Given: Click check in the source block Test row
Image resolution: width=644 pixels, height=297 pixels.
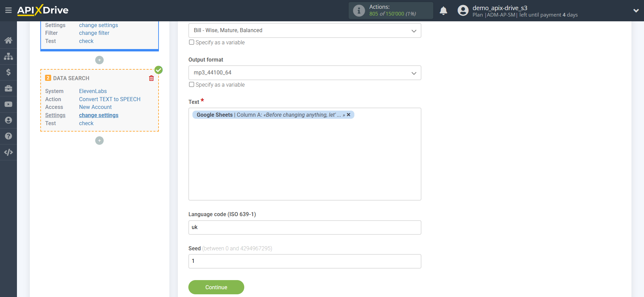Looking at the screenshot, I should 86,41.
